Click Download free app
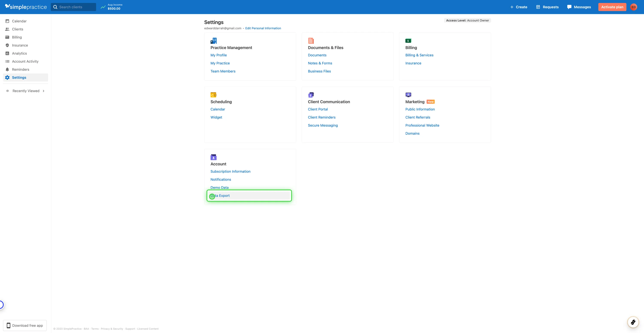The width and height of the screenshot is (644, 333). tap(24, 325)
